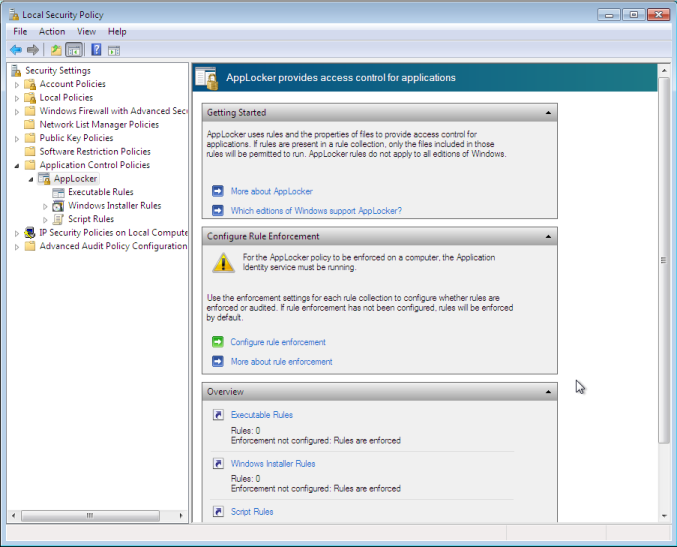Click the IP Security Policies icon
The image size is (677, 547).
click(x=30, y=233)
